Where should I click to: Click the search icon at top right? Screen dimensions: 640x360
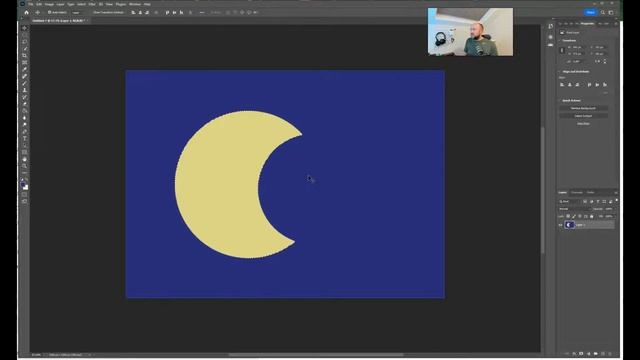pos(602,12)
